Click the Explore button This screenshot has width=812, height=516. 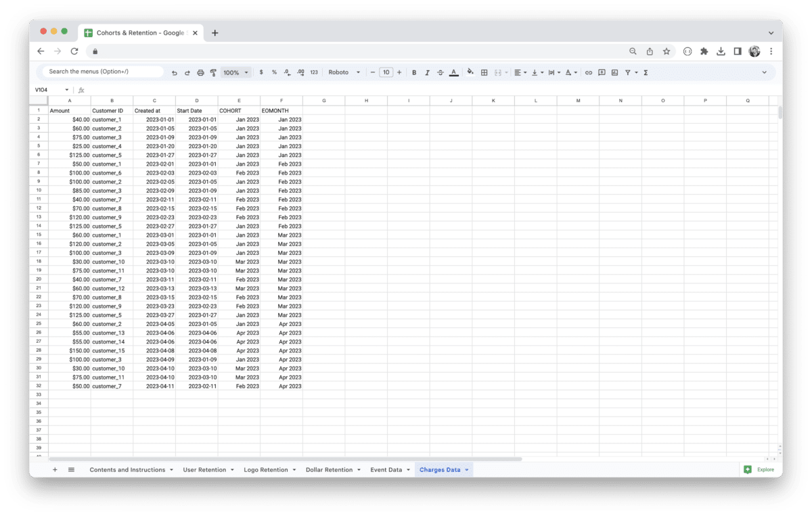(759, 469)
